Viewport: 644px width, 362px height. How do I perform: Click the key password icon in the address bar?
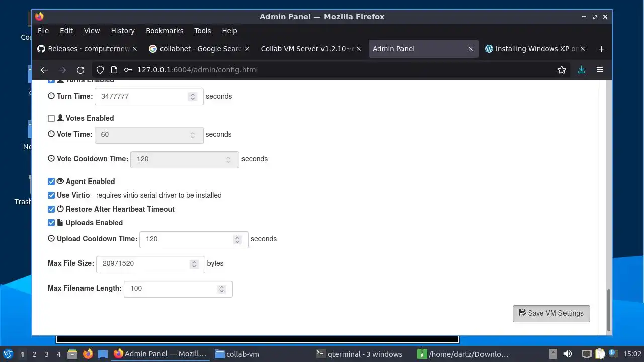(x=128, y=70)
